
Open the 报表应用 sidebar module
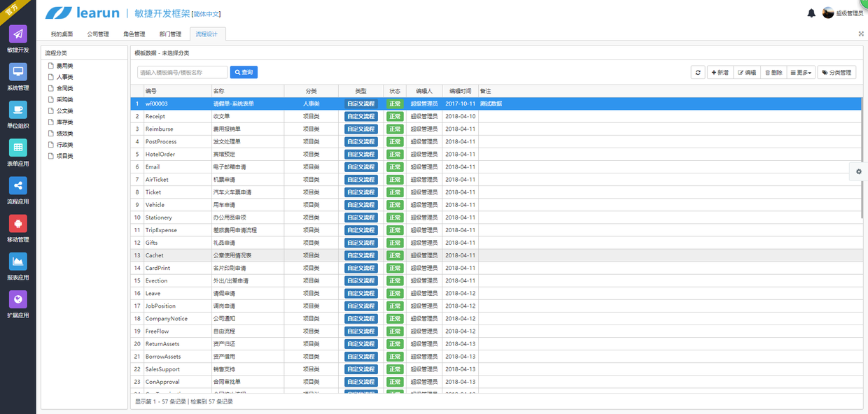pos(18,266)
